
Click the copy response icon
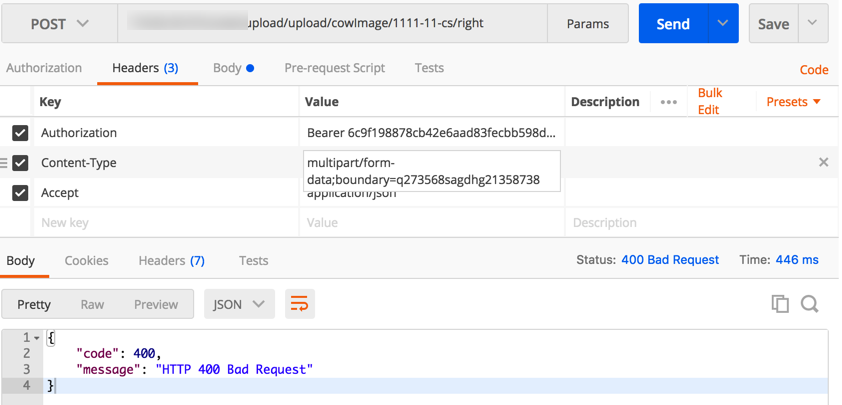[780, 304]
